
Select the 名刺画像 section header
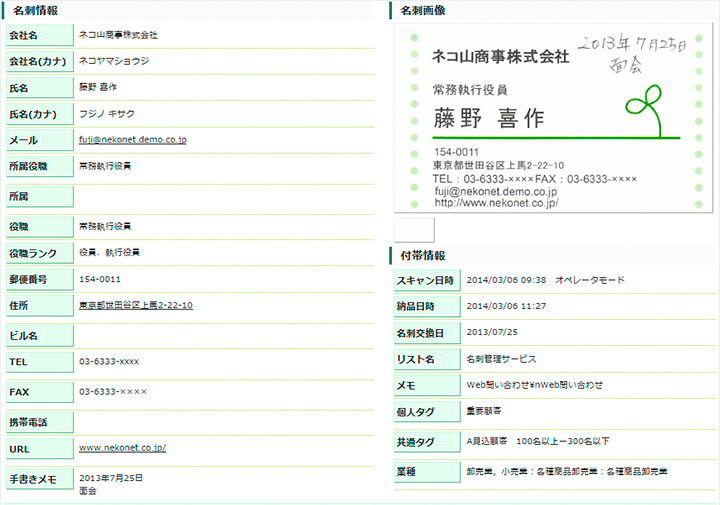[x=422, y=10]
